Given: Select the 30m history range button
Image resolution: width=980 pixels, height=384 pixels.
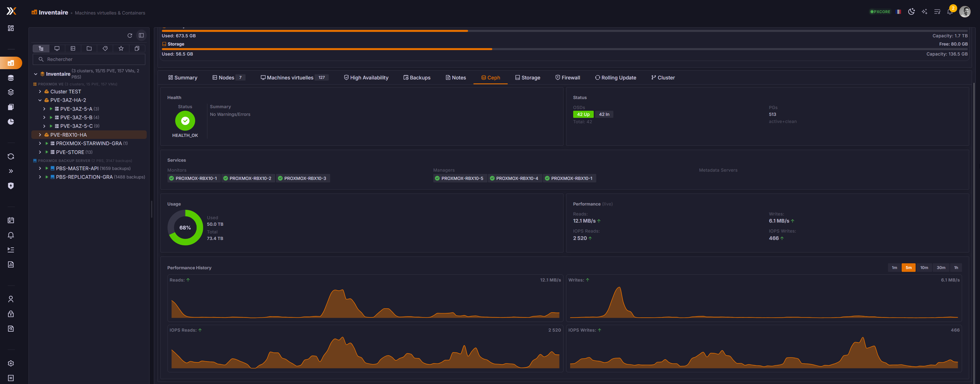Looking at the screenshot, I should pyautogui.click(x=941, y=268).
